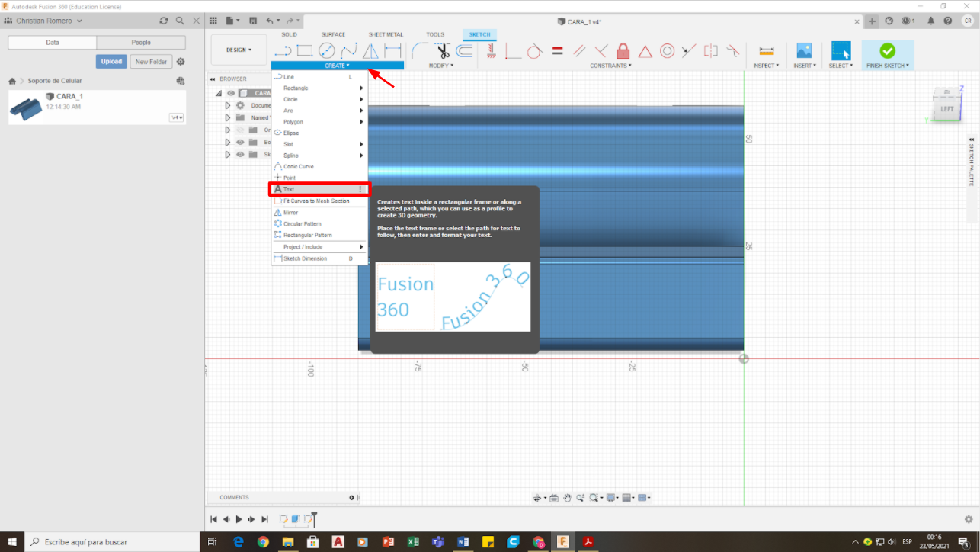Switch to the SHEET METAL tab
Image resolution: width=980 pixels, height=552 pixels.
[x=386, y=34]
